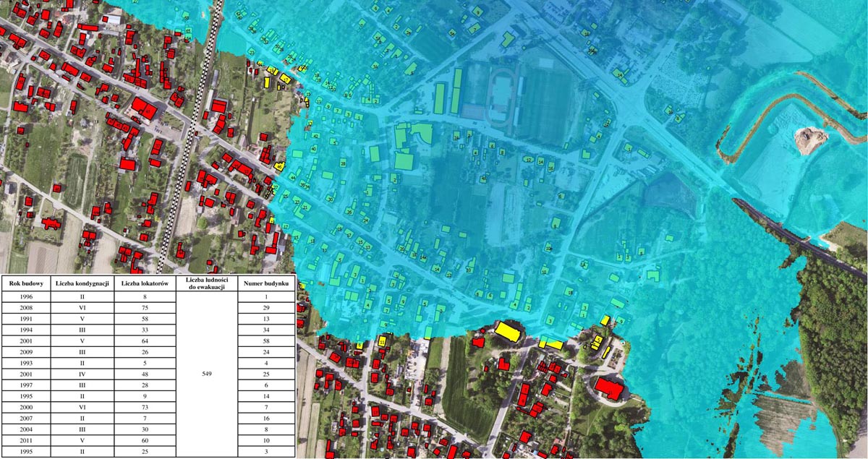Click the large yellow building at flood edge
This screenshot has width=868, height=459.
[x=510, y=333]
